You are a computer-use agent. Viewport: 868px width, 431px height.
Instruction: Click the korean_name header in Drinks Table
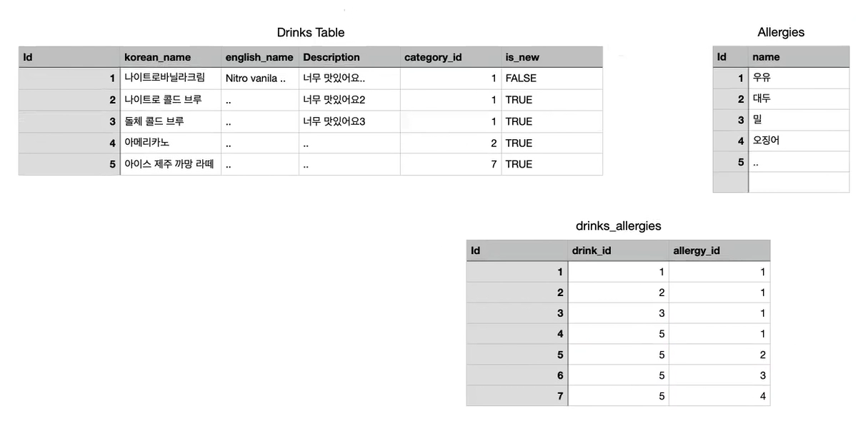pos(171,57)
